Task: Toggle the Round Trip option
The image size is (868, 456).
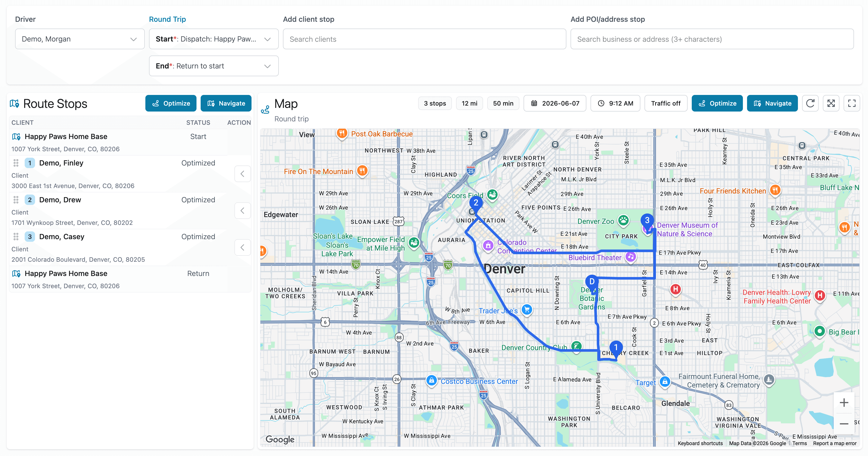Action: tap(167, 19)
